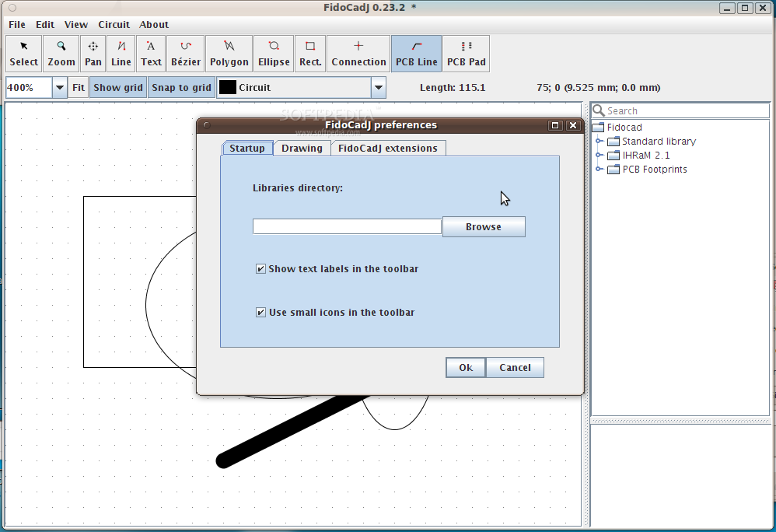This screenshot has width=776, height=532.
Task: Maximize the FidoCadJ main window
Action: click(745, 8)
